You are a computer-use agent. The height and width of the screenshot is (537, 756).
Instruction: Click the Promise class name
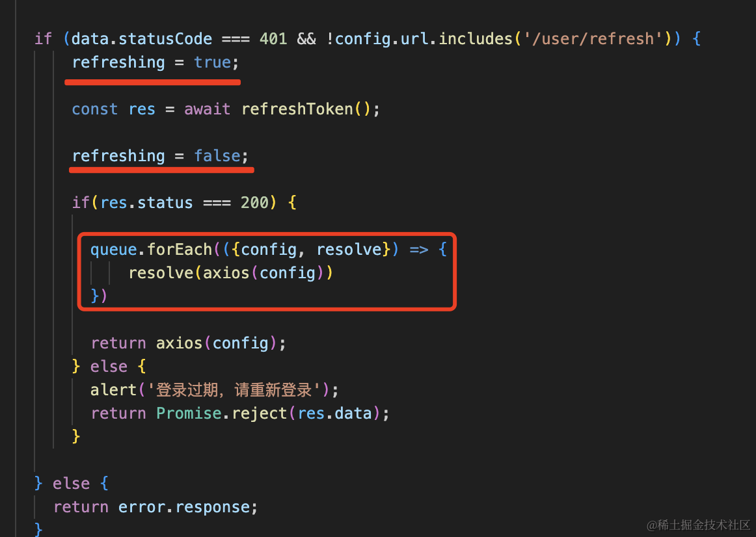(x=189, y=413)
